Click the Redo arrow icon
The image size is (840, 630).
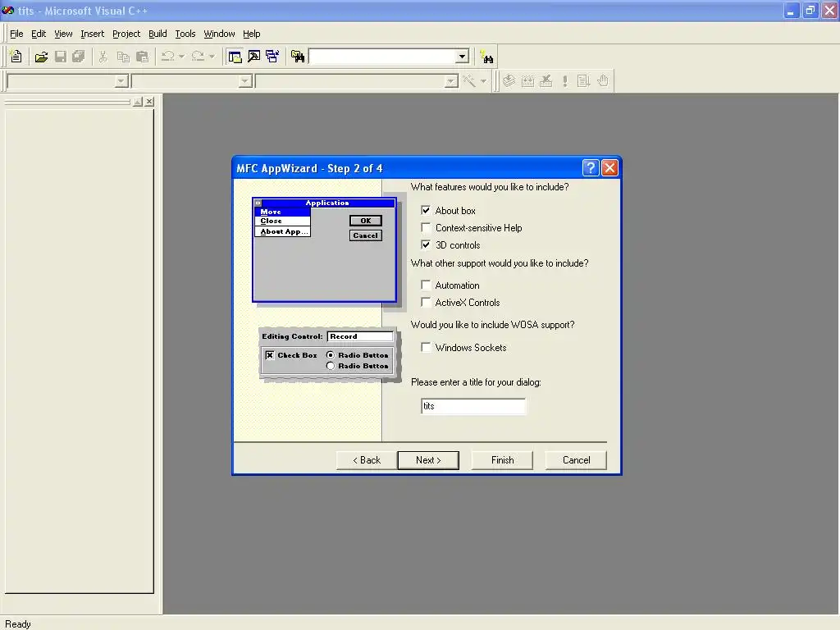point(198,57)
